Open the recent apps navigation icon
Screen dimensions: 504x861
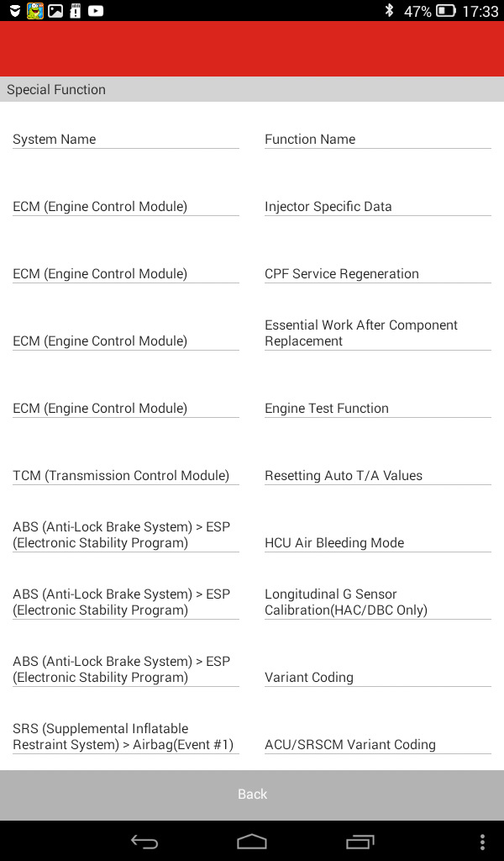pyautogui.click(x=360, y=841)
